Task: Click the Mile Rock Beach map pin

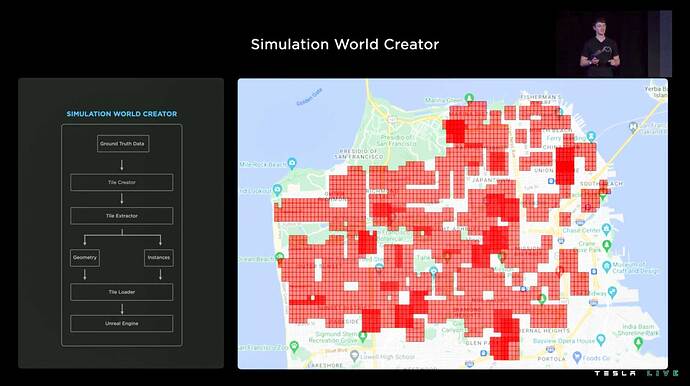Action: tap(292, 164)
